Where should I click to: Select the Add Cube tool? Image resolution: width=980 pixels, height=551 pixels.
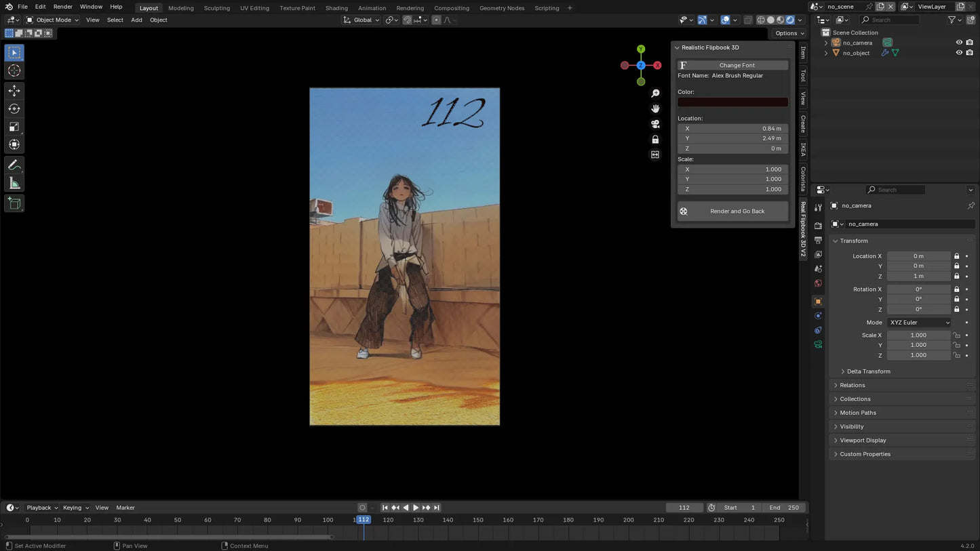point(14,203)
